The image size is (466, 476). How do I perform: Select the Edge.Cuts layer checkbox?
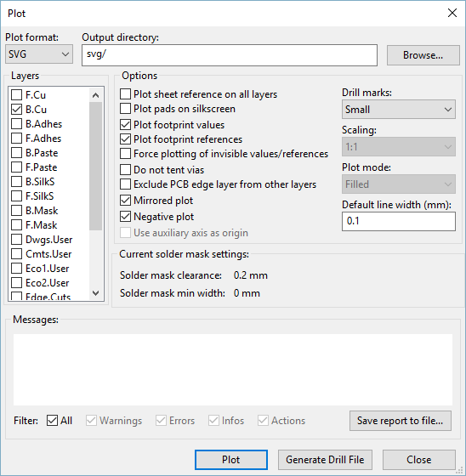point(16,297)
